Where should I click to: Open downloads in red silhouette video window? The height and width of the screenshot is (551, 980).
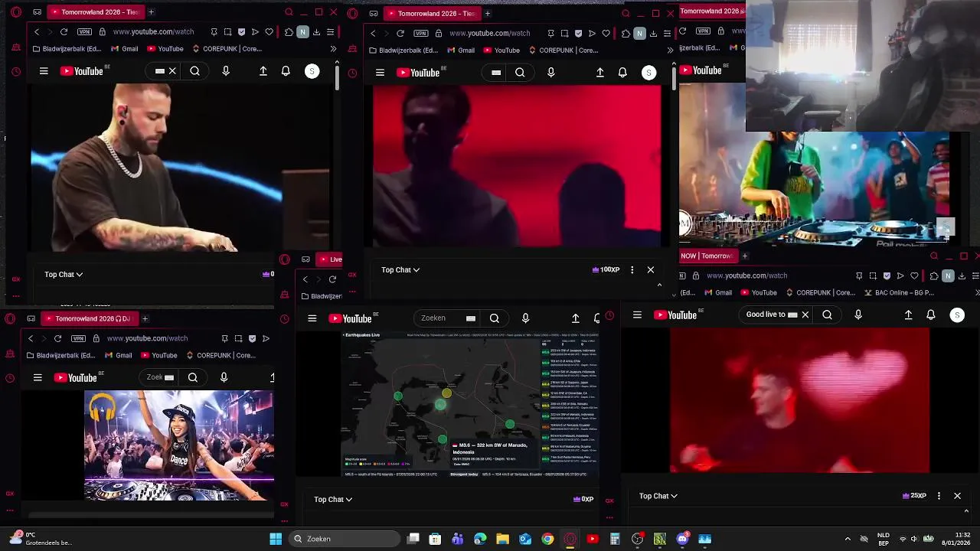[x=653, y=34]
